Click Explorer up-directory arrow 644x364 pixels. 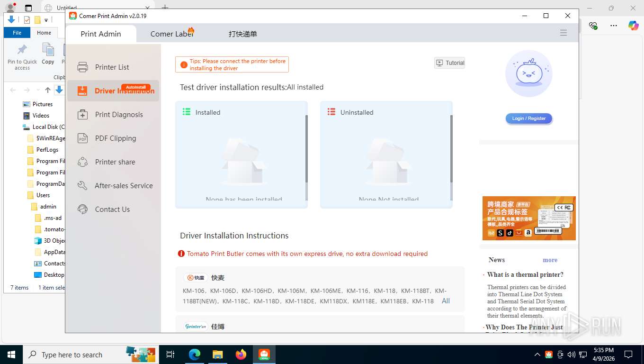click(x=48, y=90)
